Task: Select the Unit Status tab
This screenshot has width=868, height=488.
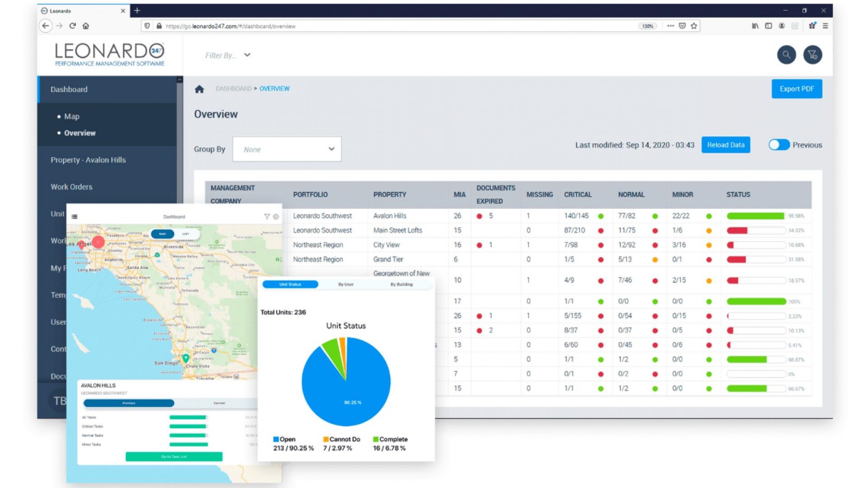Action: coord(290,284)
